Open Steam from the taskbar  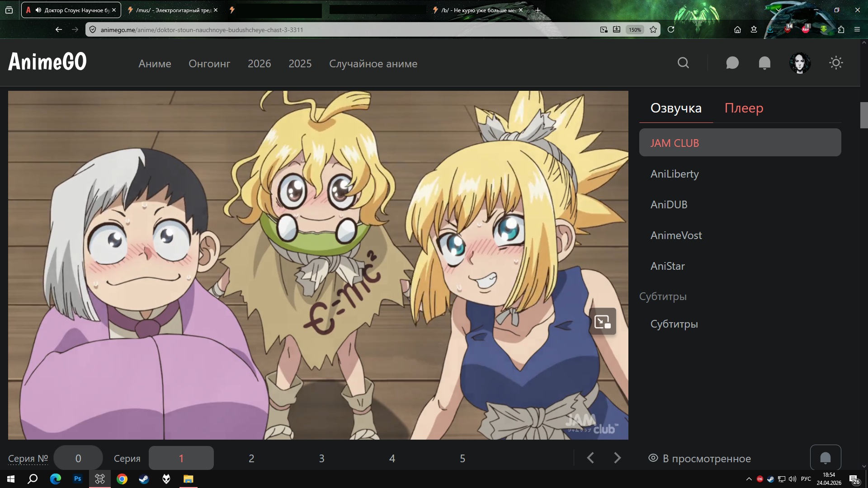(x=144, y=479)
